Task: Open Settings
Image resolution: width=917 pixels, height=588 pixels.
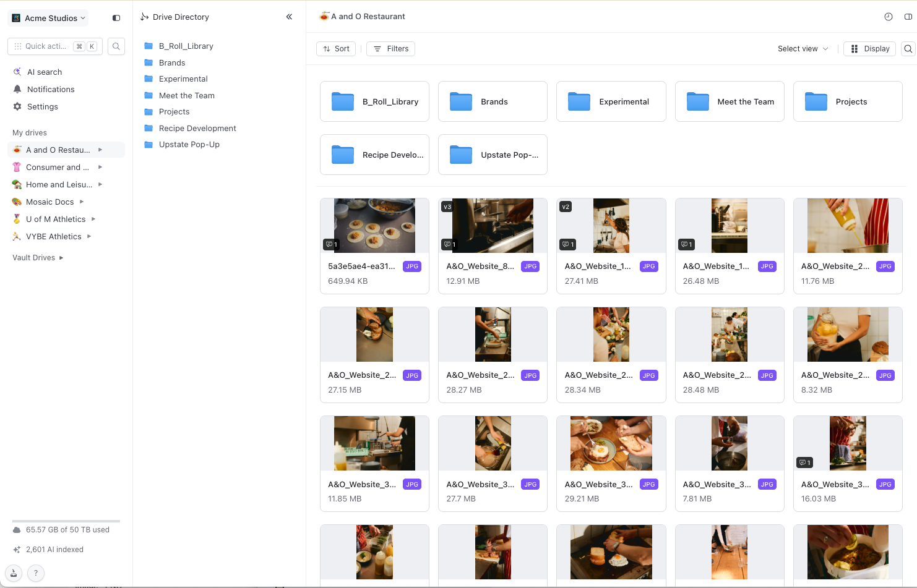Action: click(x=43, y=107)
